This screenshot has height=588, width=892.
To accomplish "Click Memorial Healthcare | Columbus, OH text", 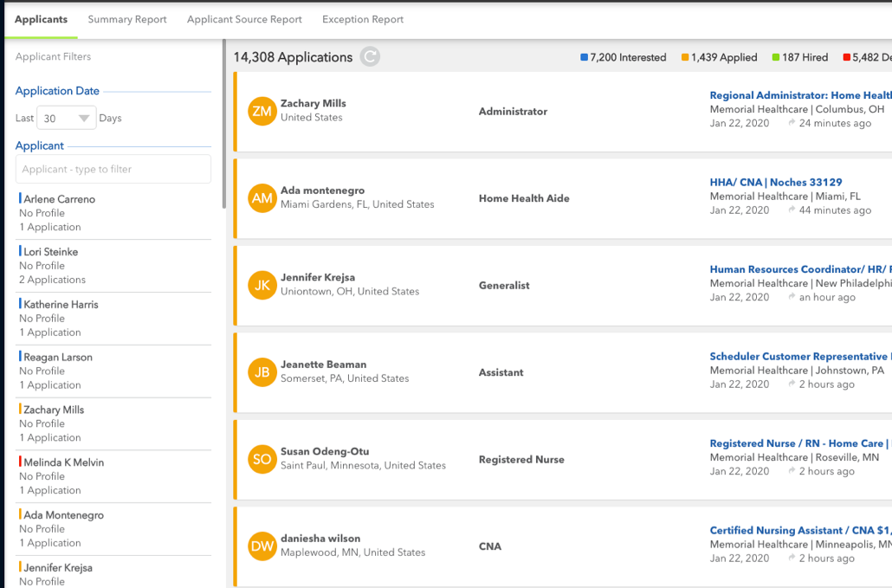I will (x=797, y=109).
